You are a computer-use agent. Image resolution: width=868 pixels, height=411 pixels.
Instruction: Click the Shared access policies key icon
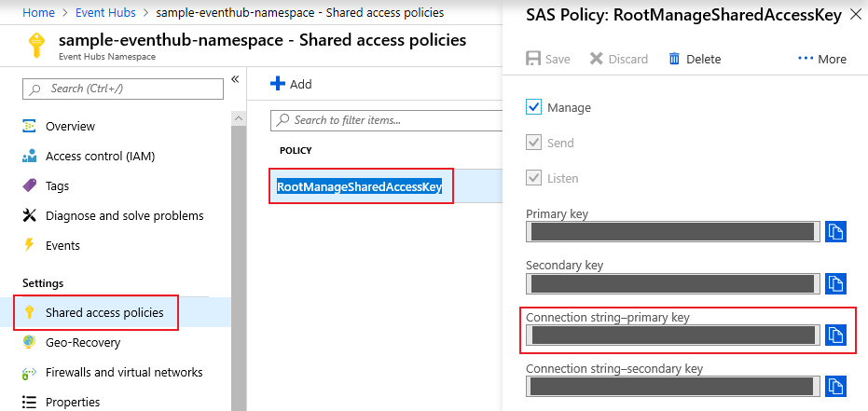point(30,312)
